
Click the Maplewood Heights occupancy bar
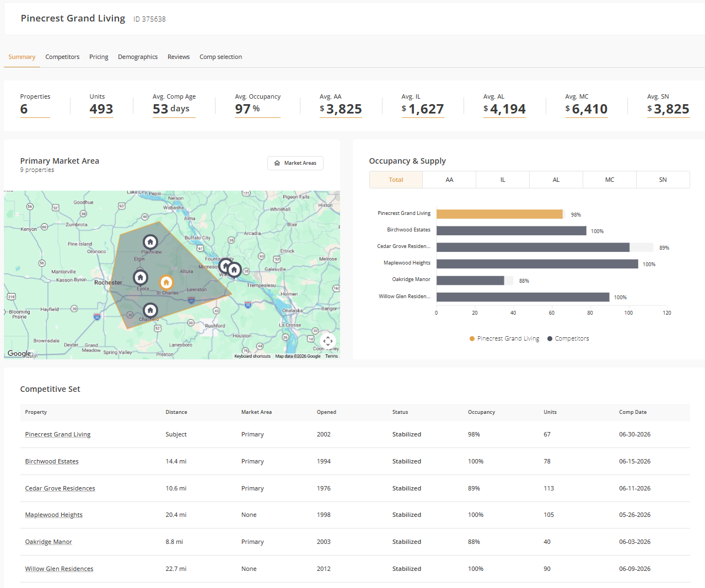click(537, 264)
